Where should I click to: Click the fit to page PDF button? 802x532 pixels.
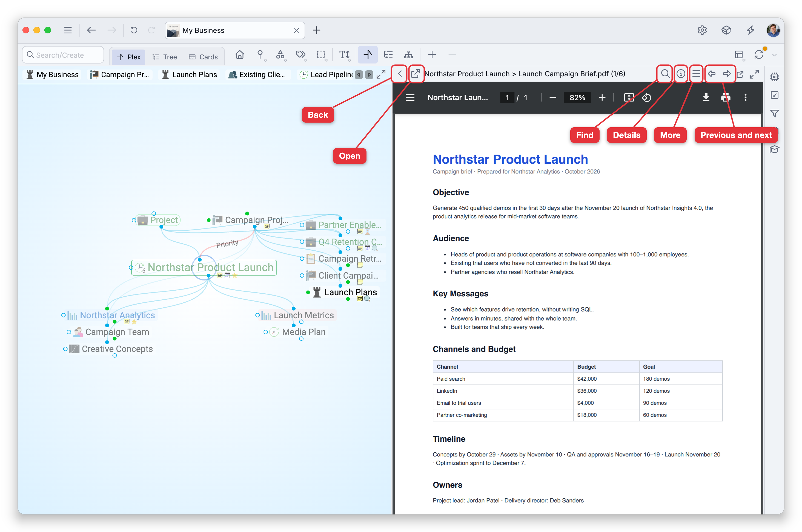tap(629, 98)
